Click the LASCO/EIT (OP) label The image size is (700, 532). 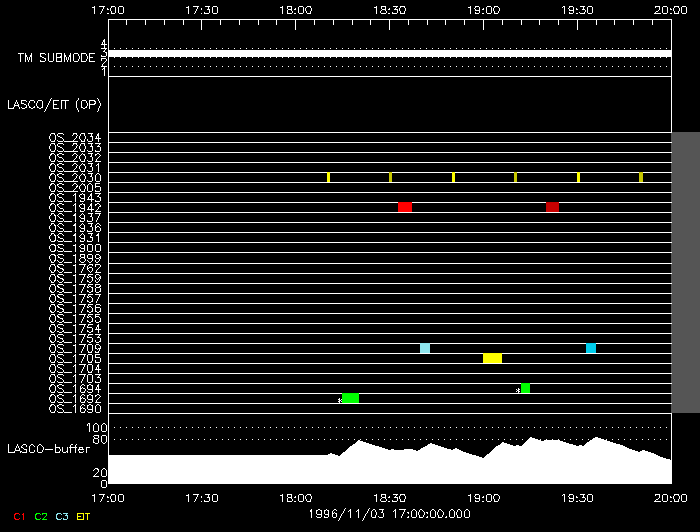53,104
